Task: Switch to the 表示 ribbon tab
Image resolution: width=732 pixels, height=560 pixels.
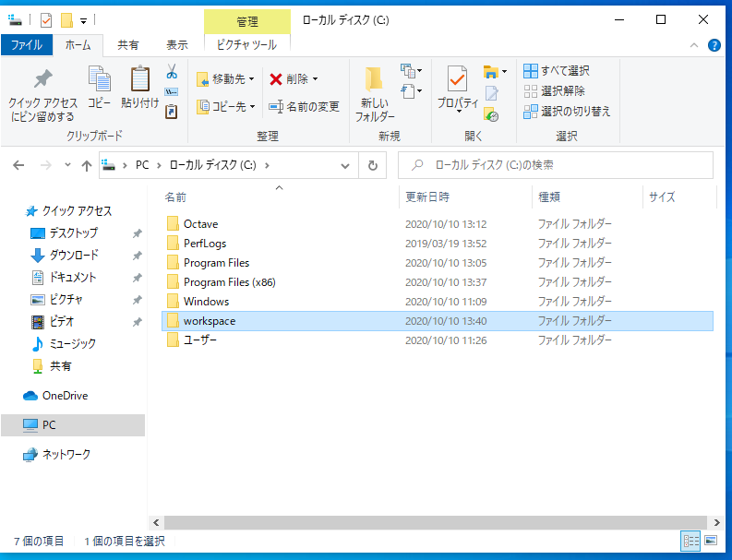Action: 177,45
